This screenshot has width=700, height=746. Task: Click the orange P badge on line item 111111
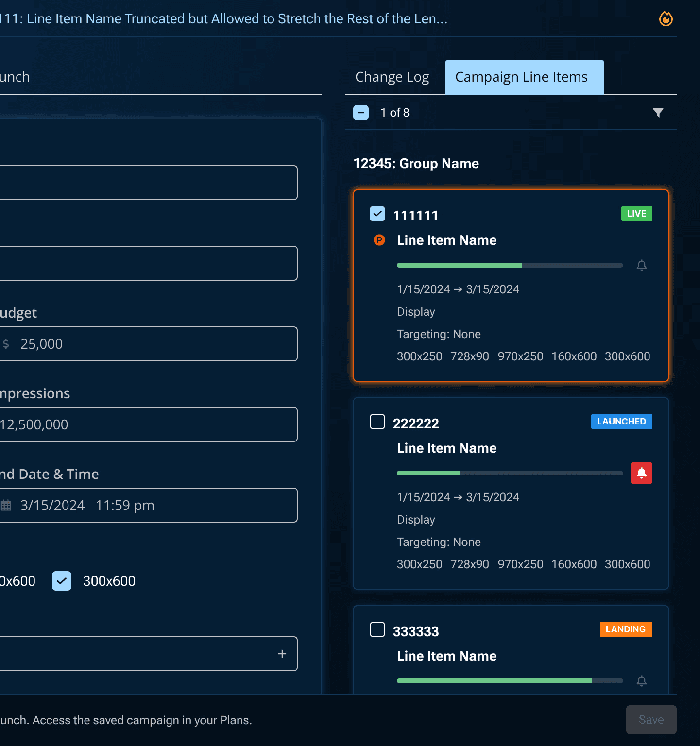tap(379, 240)
